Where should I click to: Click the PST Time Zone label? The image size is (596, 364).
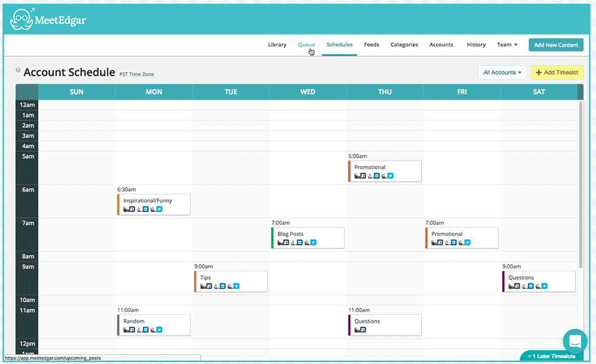pyautogui.click(x=136, y=74)
